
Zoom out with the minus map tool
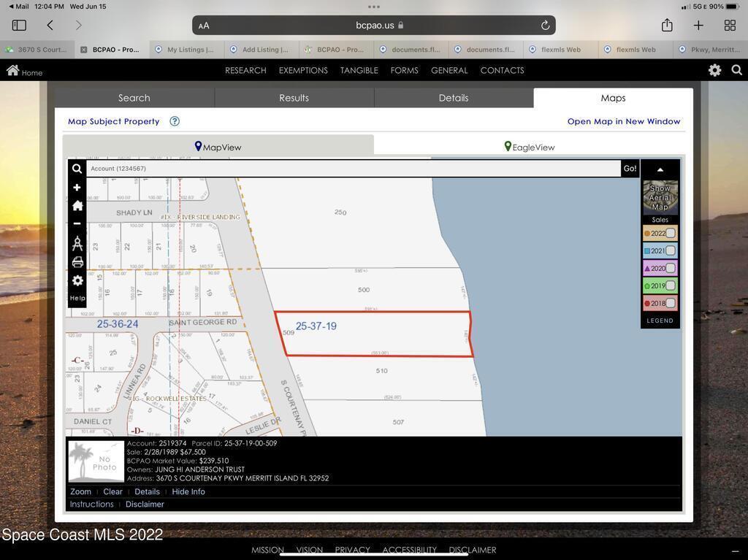[x=77, y=224]
